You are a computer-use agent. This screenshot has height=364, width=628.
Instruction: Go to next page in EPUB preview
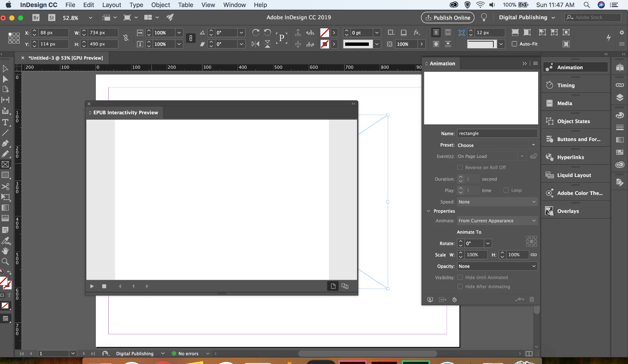click(x=147, y=286)
